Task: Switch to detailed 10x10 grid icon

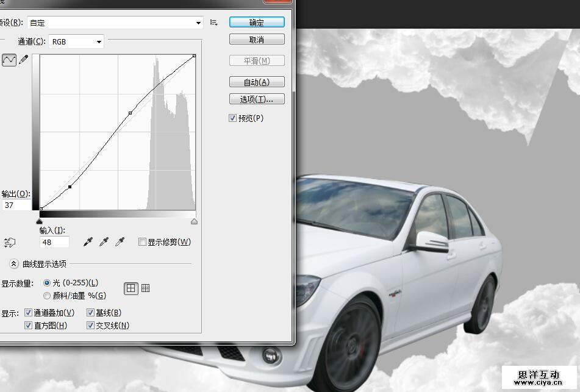Action: click(x=145, y=288)
